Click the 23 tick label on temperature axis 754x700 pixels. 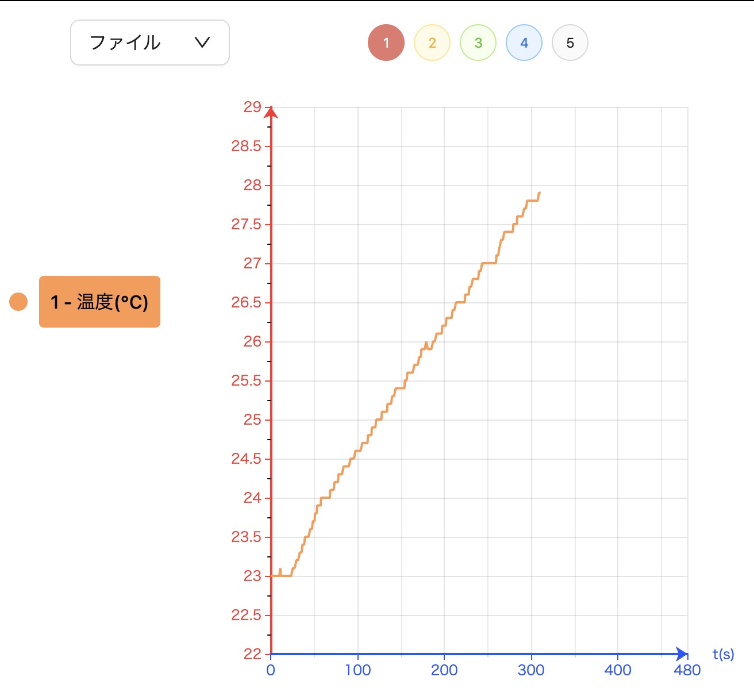252,576
